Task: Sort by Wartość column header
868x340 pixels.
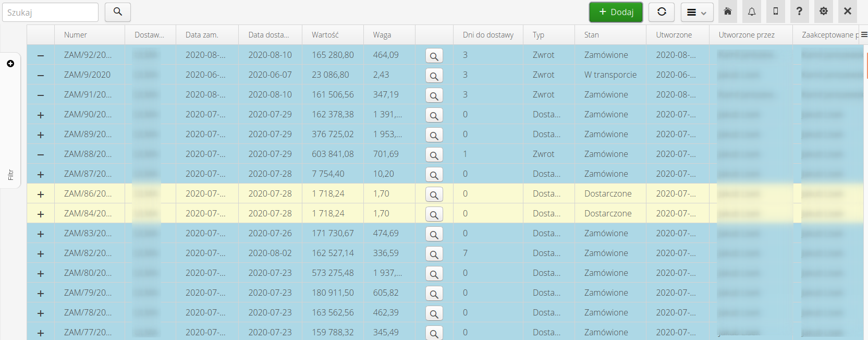Action: pyautogui.click(x=325, y=35)
